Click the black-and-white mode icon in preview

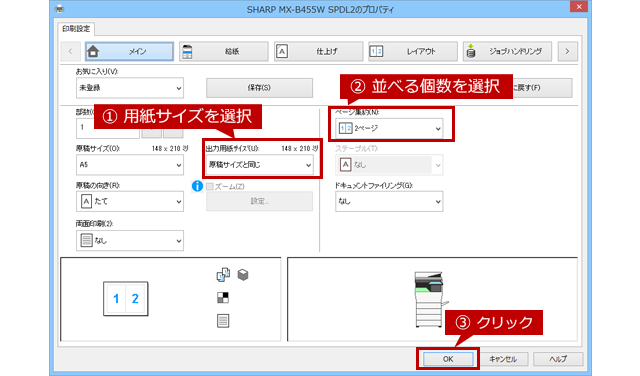coord(223,298)
